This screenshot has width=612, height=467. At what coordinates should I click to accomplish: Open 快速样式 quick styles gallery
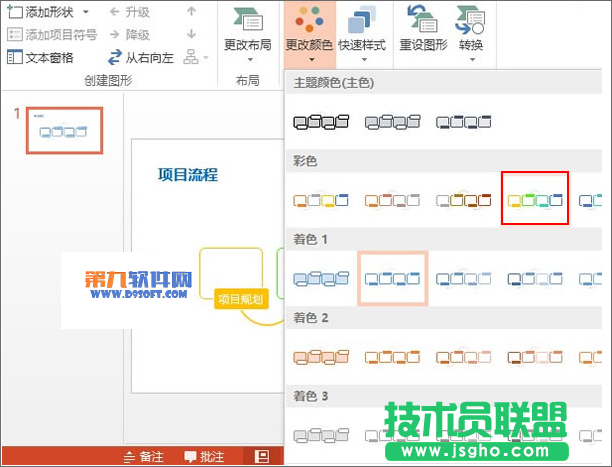(362, 35)
